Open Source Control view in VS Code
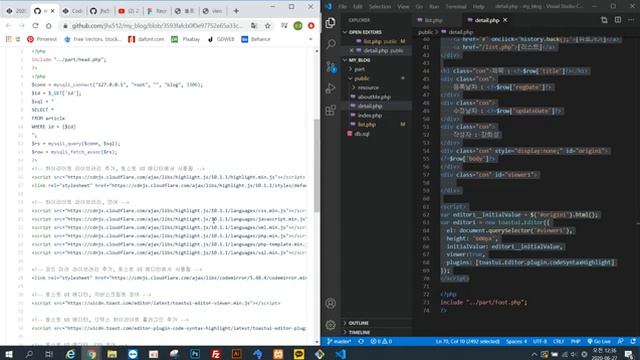 coord(331,67)
